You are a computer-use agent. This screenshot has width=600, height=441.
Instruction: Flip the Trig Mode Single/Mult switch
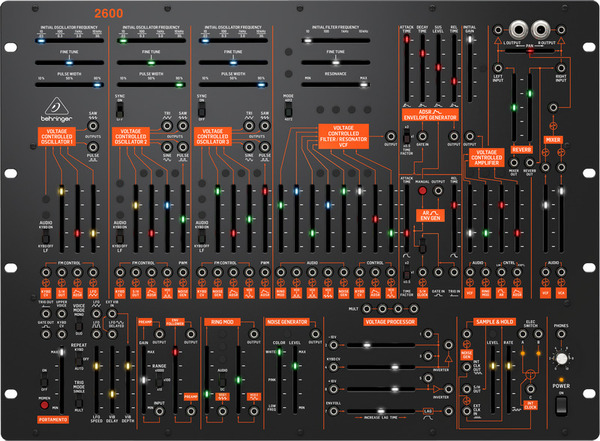click(x=78, y=400)
